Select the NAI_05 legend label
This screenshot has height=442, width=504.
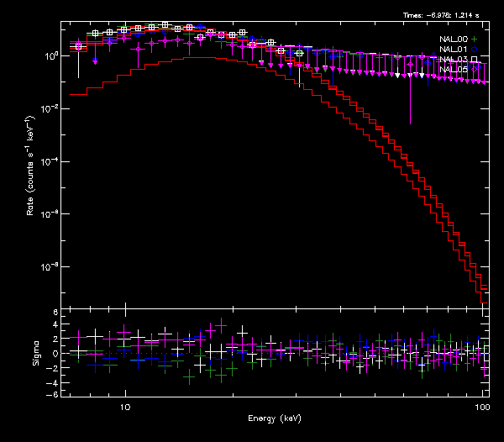coord(453,70)
